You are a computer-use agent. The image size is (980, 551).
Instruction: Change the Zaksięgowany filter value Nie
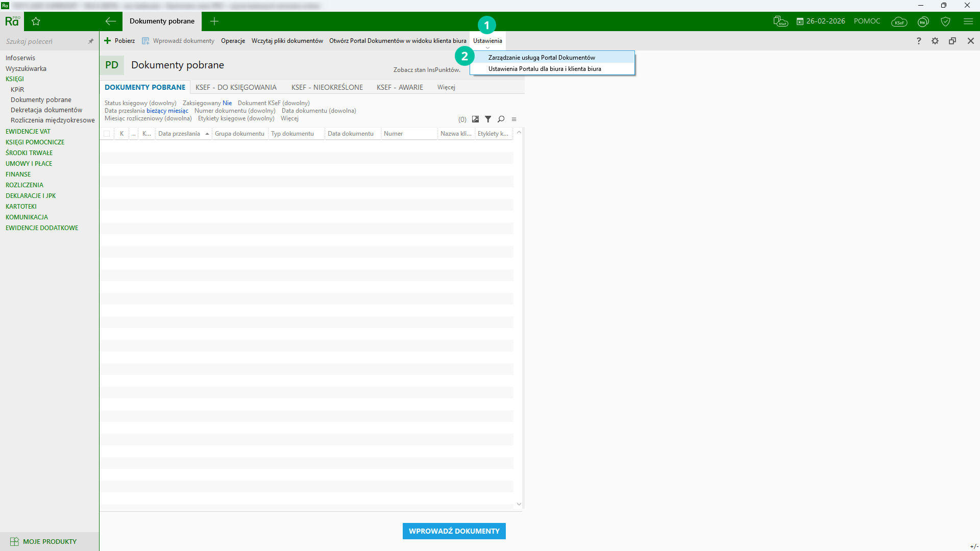click(x=227, y=103)
